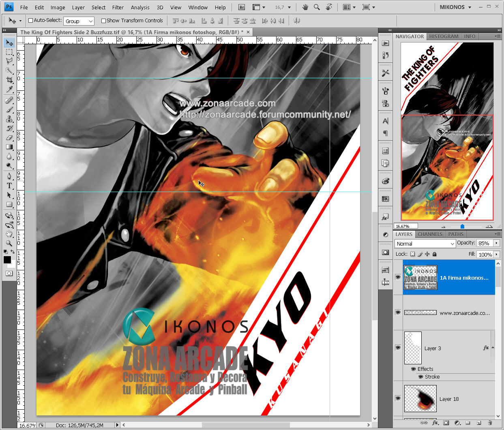Select the Crop tool
The image size is (504, 430).
(9, 80)
